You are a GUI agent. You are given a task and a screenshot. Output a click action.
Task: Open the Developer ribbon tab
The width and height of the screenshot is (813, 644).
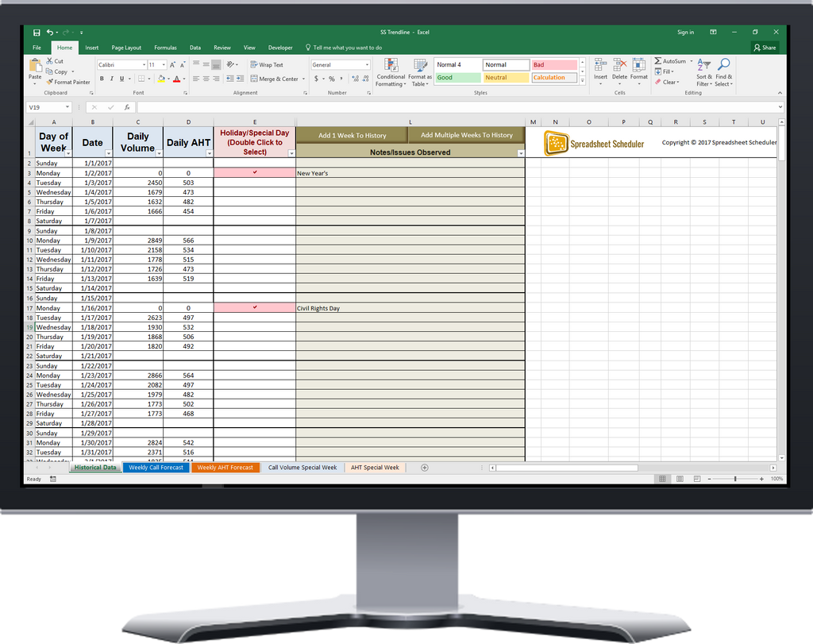coord(280,48)
